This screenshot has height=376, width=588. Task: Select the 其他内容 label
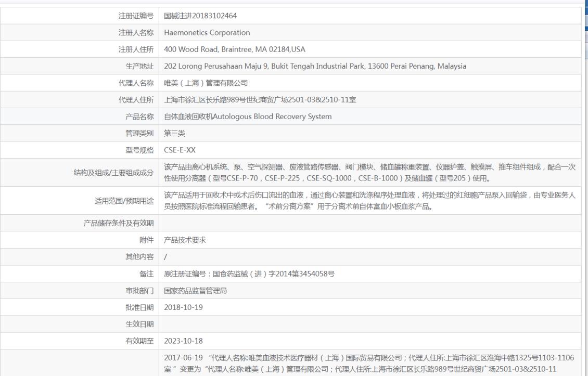pos(139,257)
